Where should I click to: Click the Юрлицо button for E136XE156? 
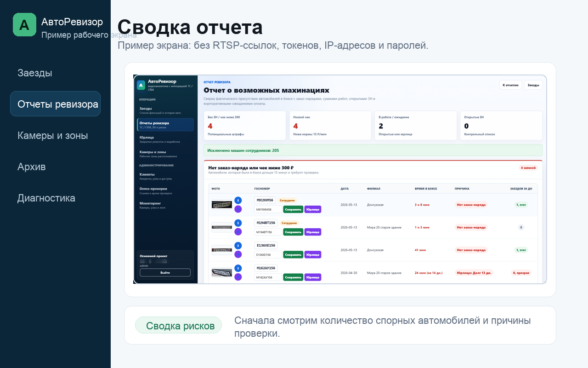[x=313, y=254]
